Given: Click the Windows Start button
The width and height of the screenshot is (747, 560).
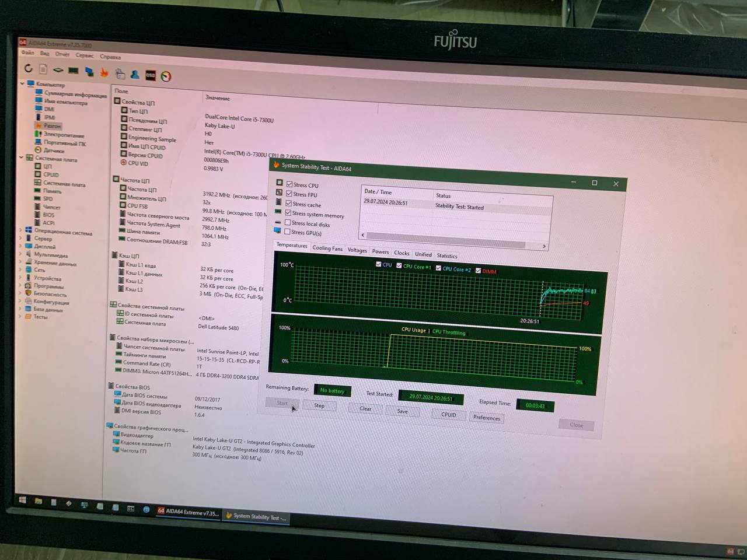Looking at the screenshot, I should click(23, 500).
